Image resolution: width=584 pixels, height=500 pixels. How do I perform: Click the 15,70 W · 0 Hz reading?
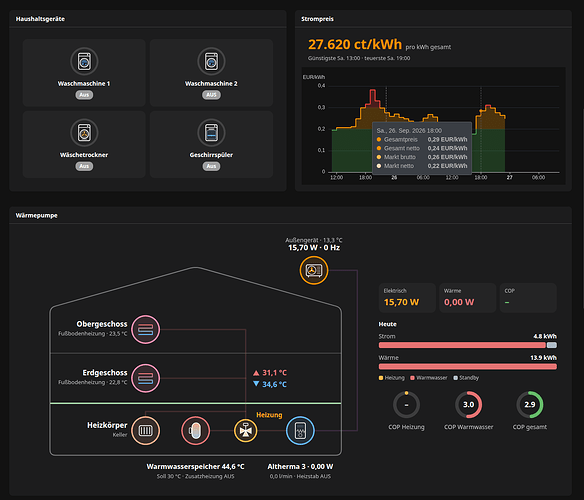(314, 247)
